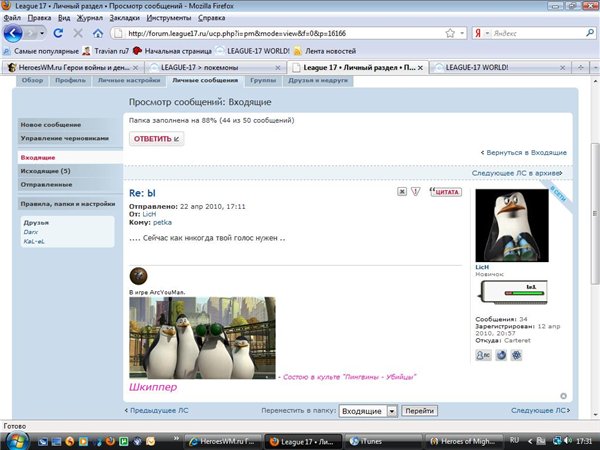
Task: Switch to the 'LEAGUE-17 > покемоны' tab
Action: pyautogui.click(x=215, y=67)
